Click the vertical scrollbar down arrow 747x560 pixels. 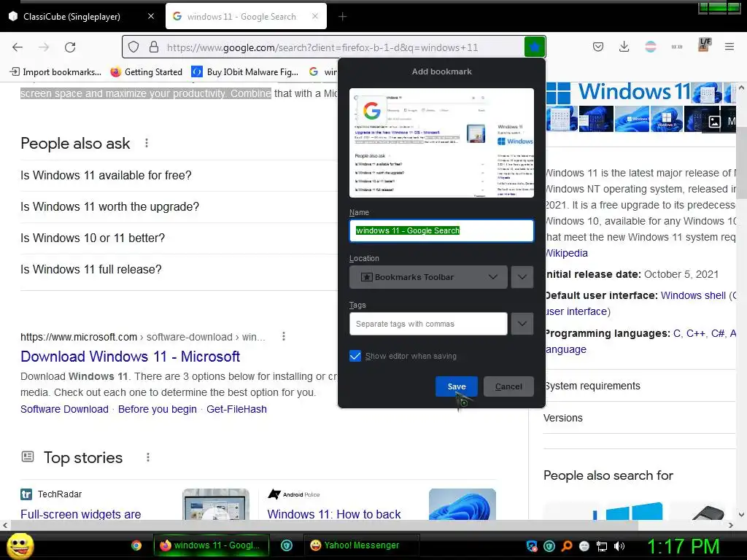coord(741,514)
